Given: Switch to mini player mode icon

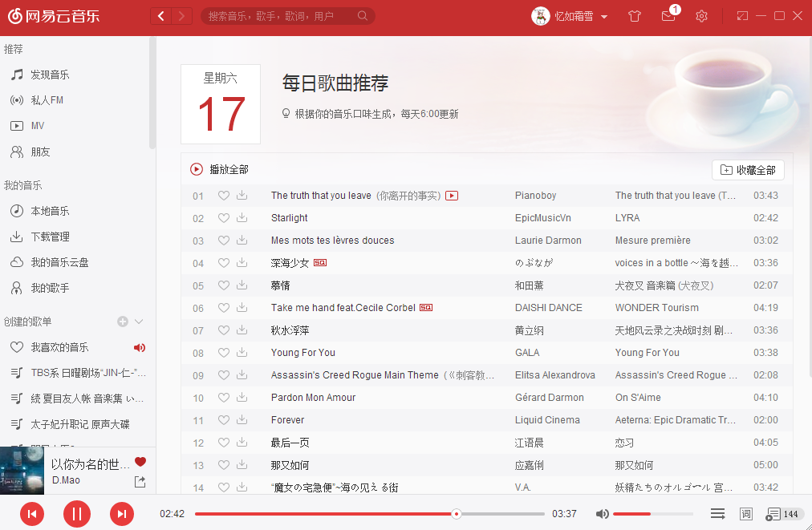Looking at the screenshot, I should point(742,16).
